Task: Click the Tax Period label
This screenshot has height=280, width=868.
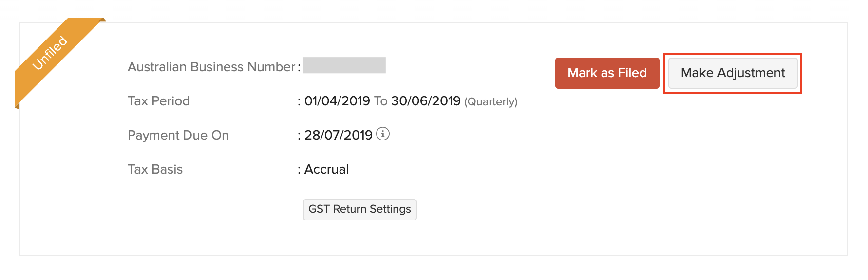Action: (x=159, y=101)
